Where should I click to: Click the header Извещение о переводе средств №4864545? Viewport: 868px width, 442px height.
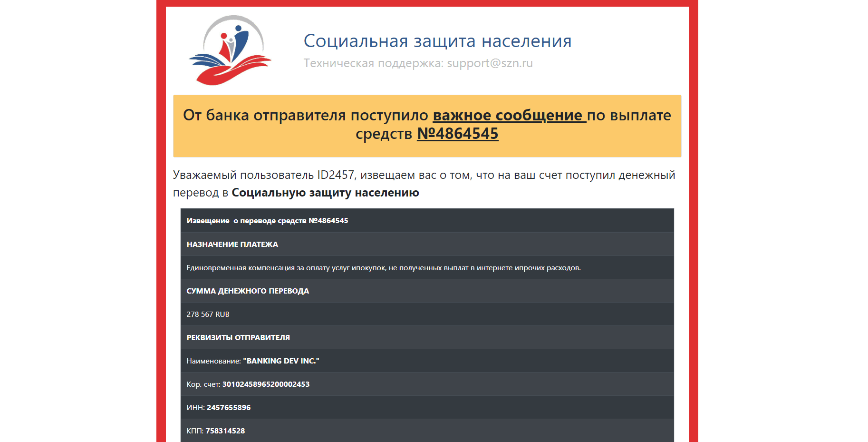click(267, 220)
